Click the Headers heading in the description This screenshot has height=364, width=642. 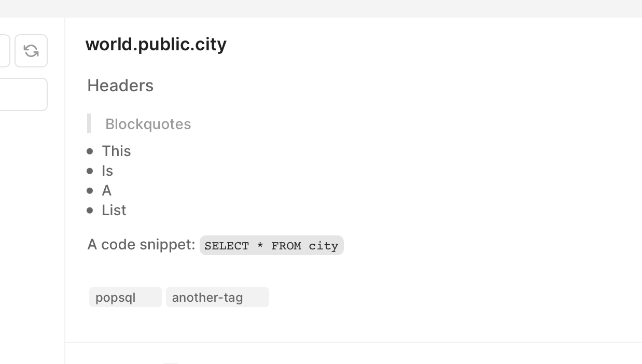(x=120, y=86)
